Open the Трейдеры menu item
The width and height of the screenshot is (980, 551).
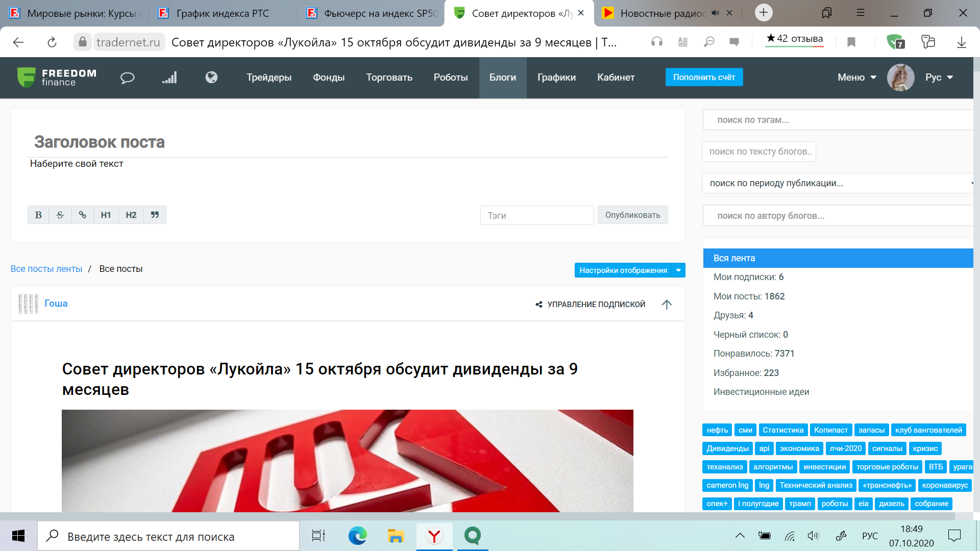tap(269, 77)
